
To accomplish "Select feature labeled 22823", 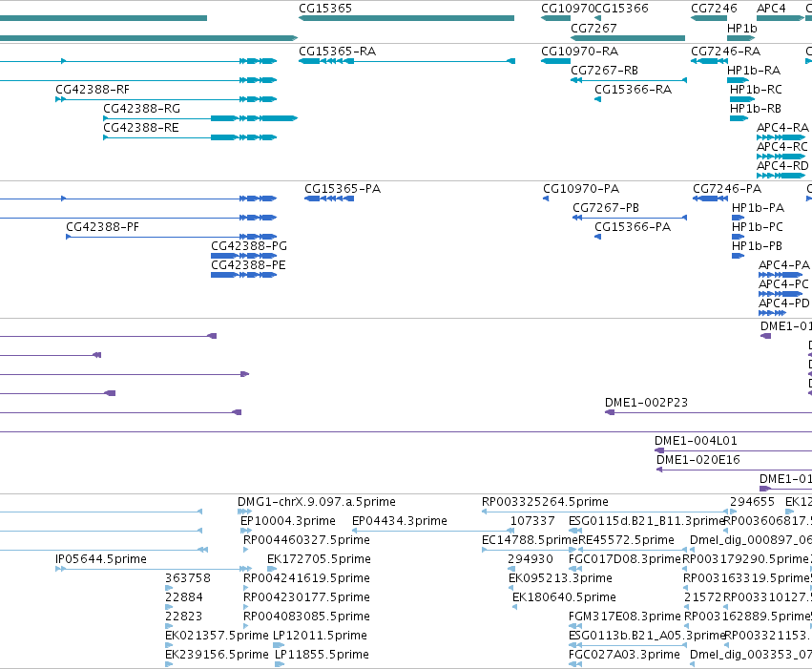I will click(183, 617).
